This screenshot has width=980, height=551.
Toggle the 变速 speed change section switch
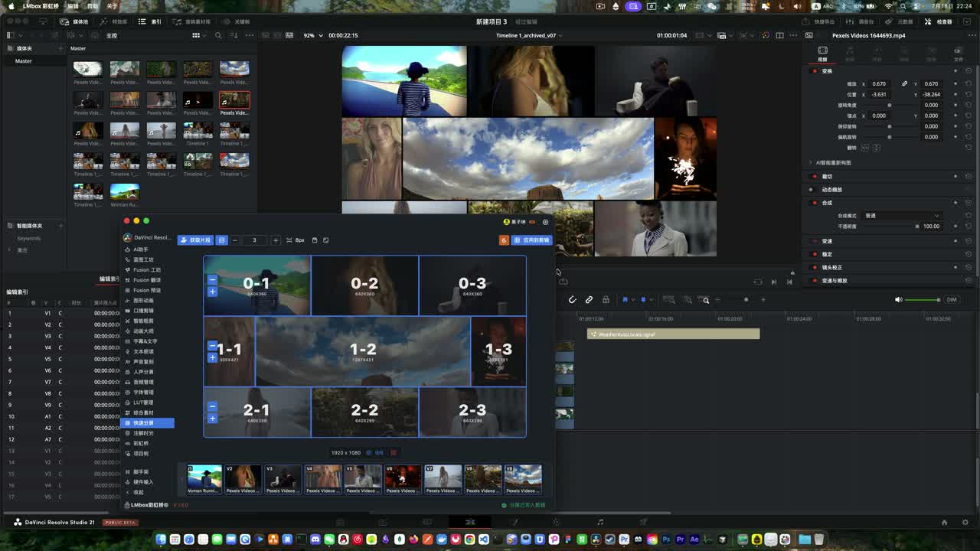[815, 241]
